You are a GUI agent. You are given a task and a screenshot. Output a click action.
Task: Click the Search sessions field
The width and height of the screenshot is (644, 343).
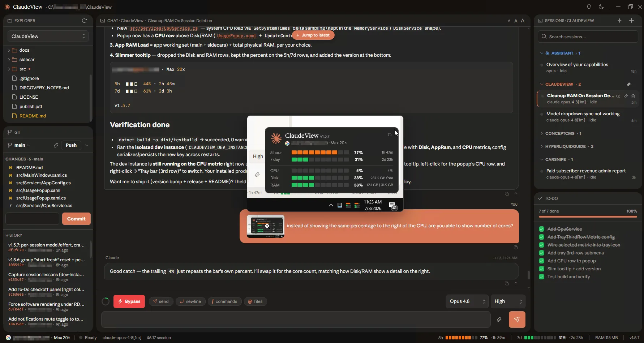[588, 37]
